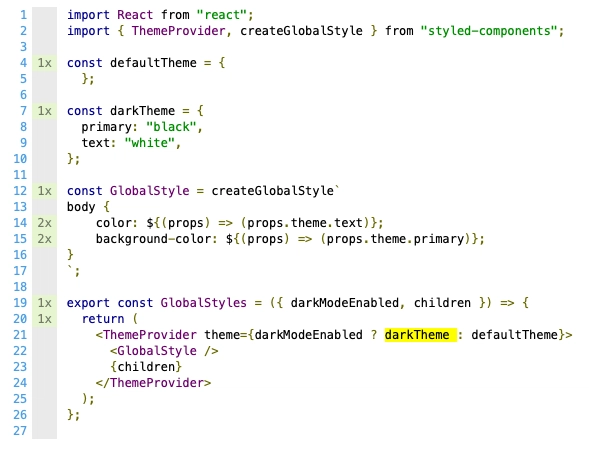Click {children} expression on line 23
The height and width of the screenshot is (455, 589).
(146, 367)
